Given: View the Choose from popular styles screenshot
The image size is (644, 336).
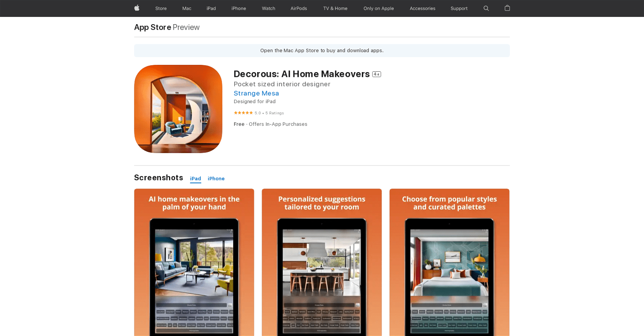Looking at the screenshot, I should coord(449,262).
